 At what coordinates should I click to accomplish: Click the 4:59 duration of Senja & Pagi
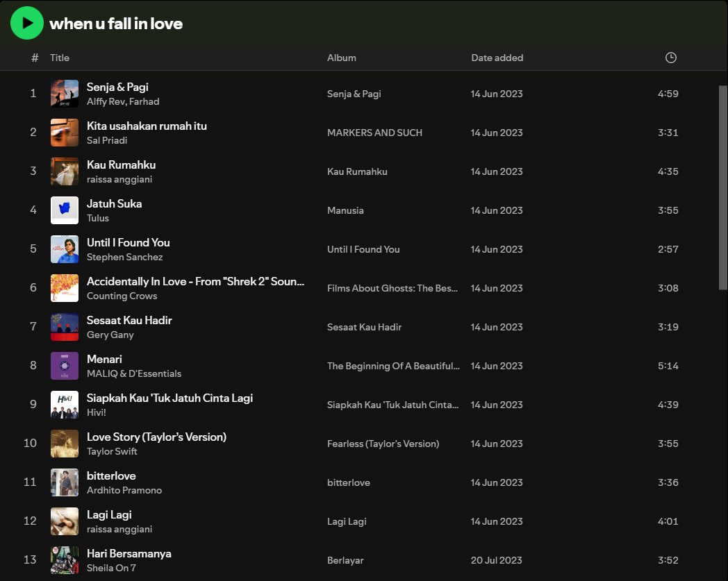pos(668,94)
